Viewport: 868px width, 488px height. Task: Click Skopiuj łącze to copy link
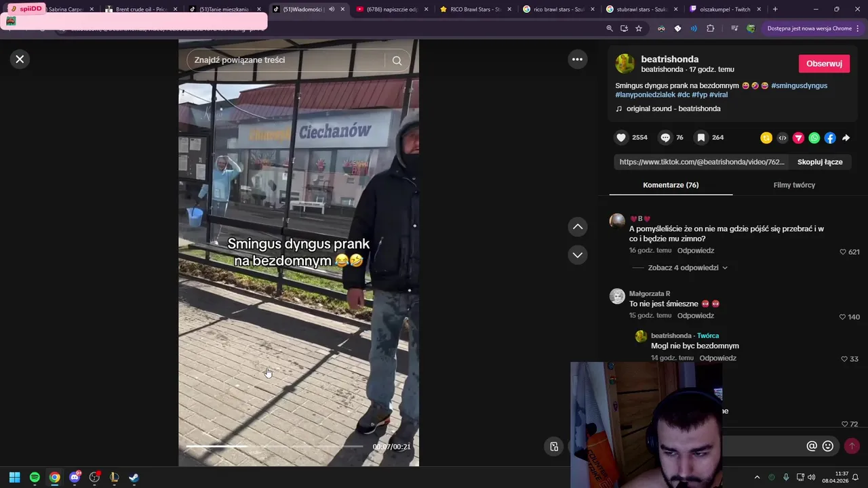[820, 162]
